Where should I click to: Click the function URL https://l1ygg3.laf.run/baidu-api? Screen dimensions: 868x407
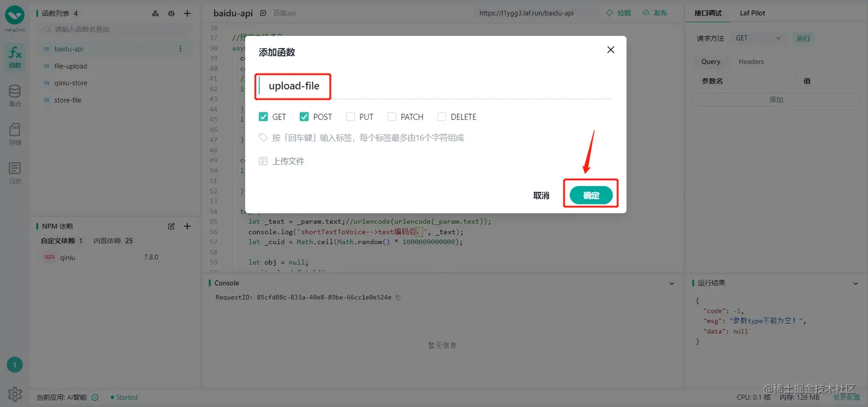point(526,13)
